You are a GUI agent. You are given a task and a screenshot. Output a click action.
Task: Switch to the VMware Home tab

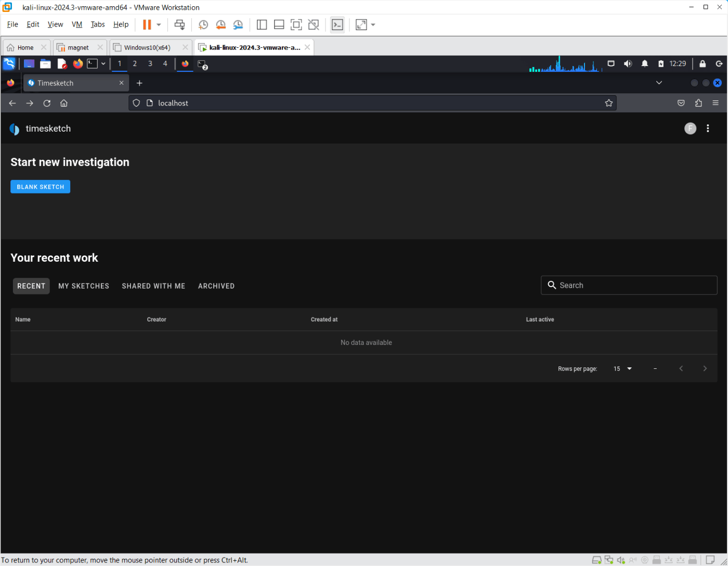click(x=26, y=47)
